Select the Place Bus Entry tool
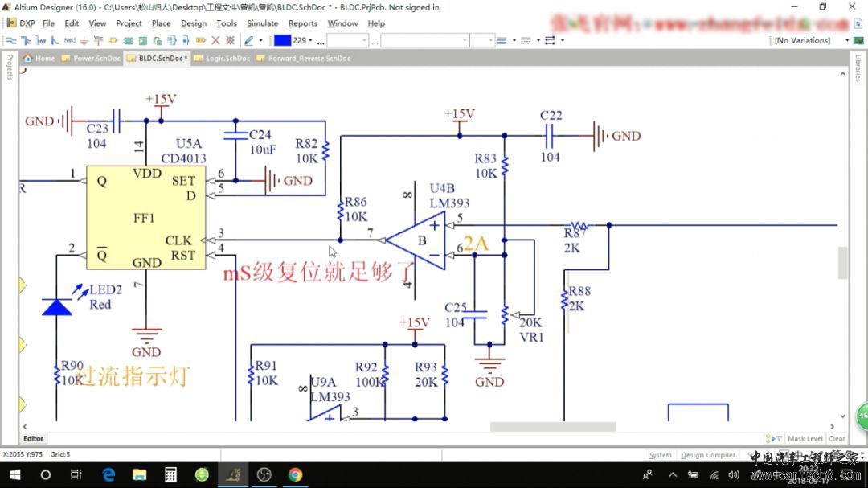The width and height of the screenshot is (868, 488). 55,40
